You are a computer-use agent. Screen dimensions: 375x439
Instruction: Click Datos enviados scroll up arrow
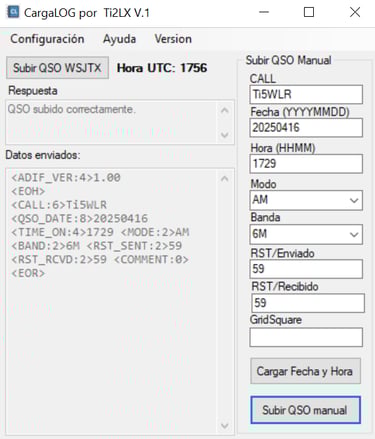(x=225, y=179)
